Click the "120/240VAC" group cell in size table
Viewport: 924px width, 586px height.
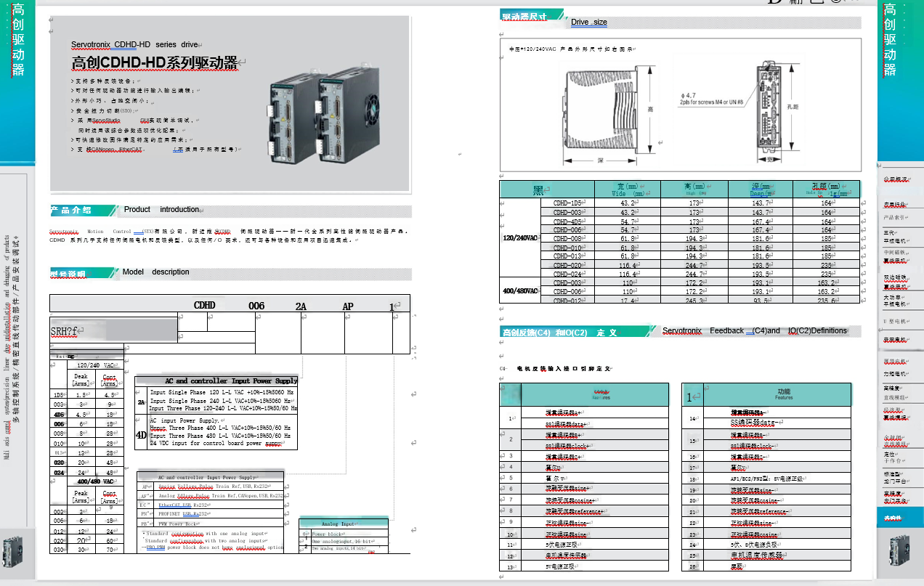click(x=521, y=238)
